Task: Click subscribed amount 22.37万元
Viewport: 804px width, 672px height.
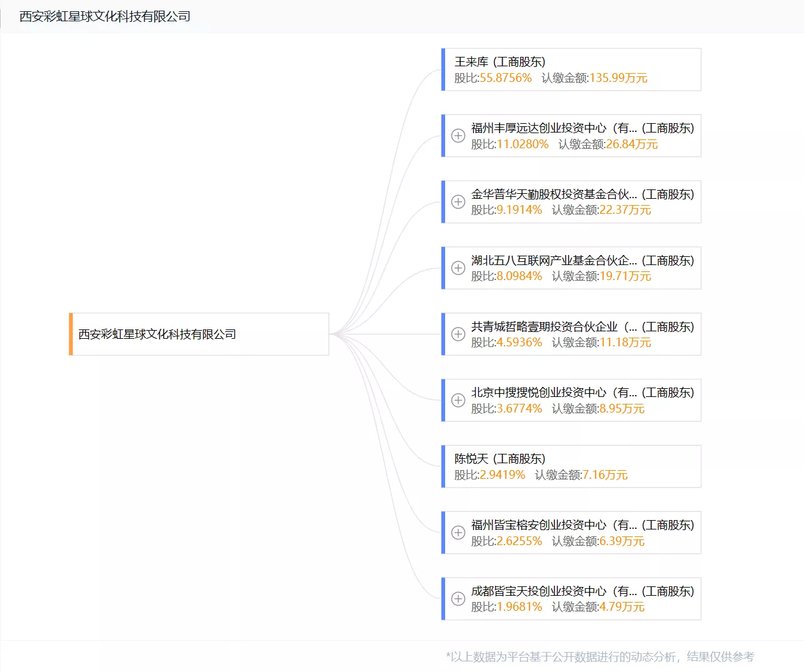Action: click(625, 210)
